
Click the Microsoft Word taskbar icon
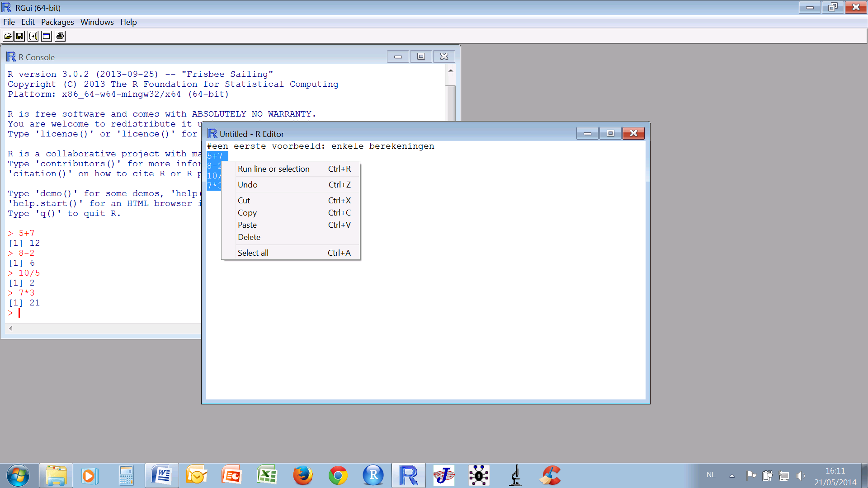(161, 475)
